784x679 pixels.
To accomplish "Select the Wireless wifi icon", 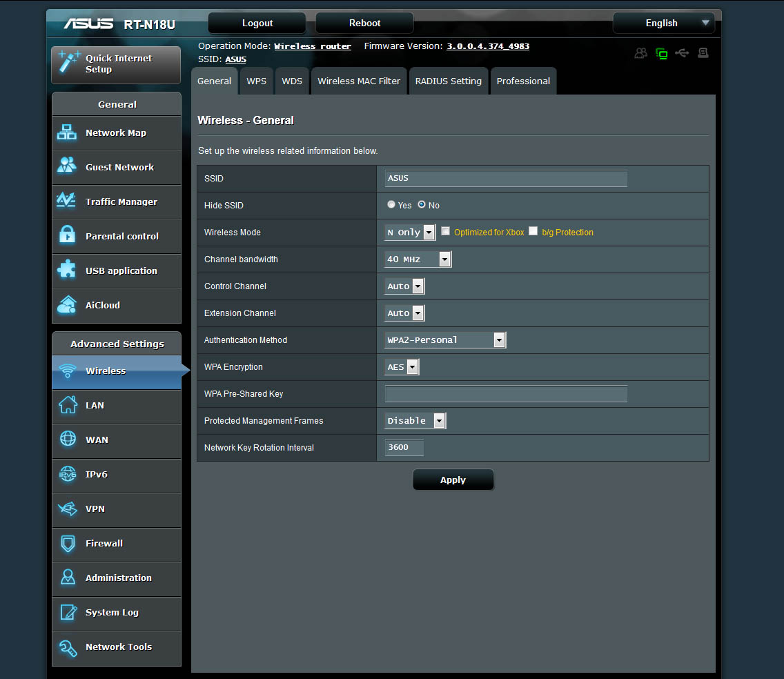I will coord(68,371).
